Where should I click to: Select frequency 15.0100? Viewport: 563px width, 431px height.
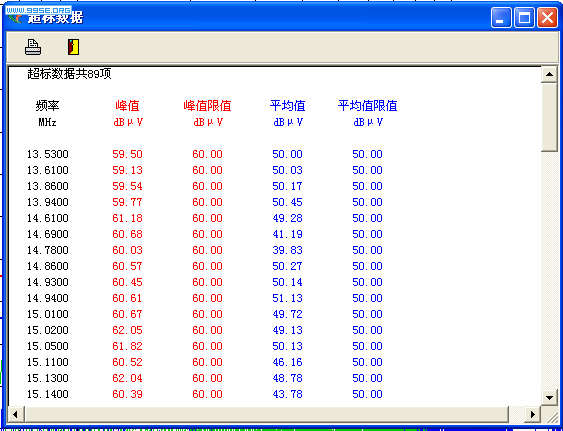tap(48, 314)
